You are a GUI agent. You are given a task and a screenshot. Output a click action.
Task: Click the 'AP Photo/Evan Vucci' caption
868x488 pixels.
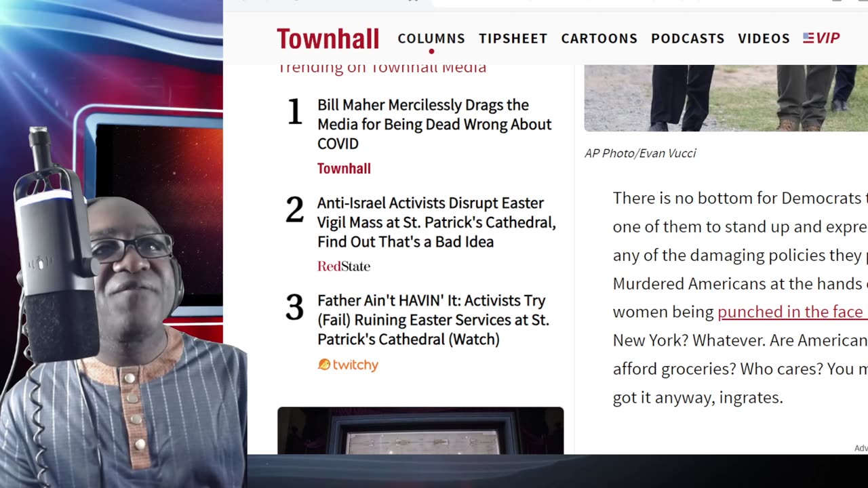click(640, 153)
